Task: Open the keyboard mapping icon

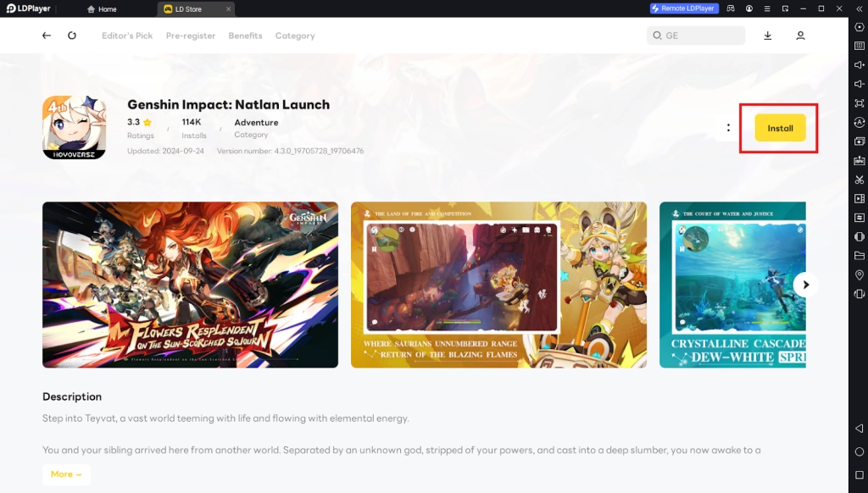Action: [x=860, y=46]
